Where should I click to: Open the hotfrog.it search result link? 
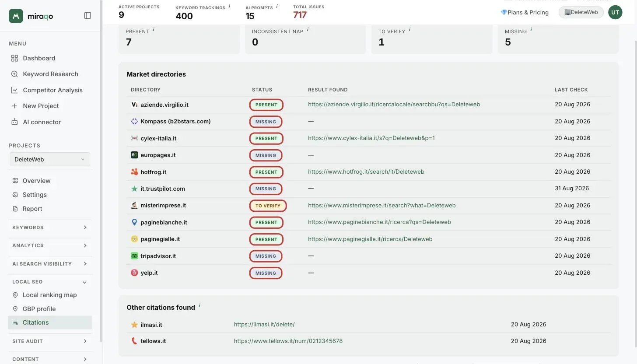coord(366,172)
